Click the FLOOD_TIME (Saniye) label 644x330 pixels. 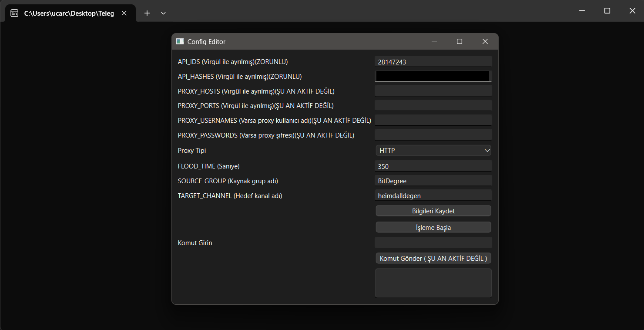coord(209,166)
